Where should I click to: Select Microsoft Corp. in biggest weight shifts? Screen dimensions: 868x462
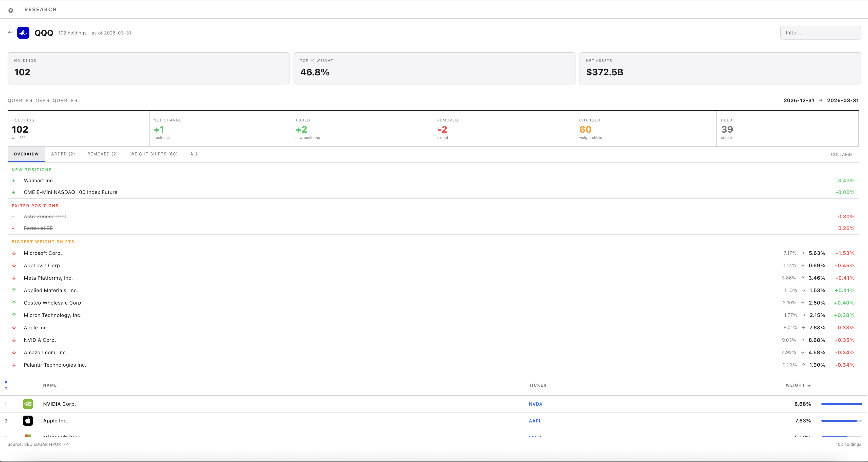(x=433, y=253)
